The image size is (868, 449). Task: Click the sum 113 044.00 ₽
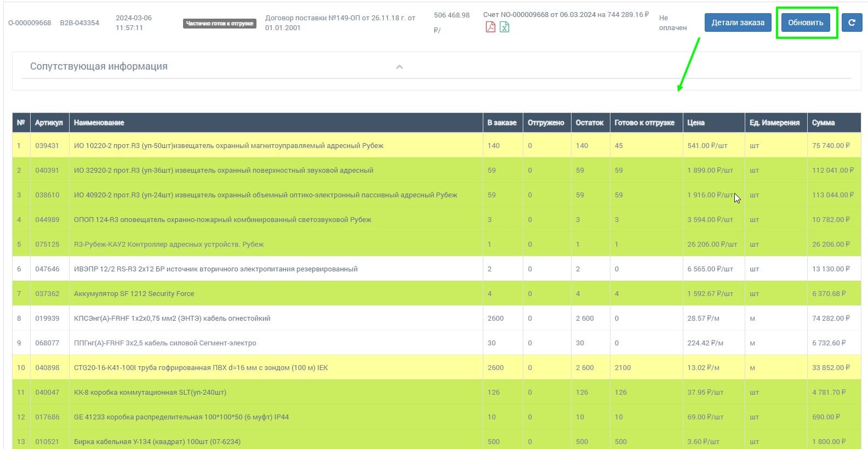pyautogui.click(x=833, y=195)
